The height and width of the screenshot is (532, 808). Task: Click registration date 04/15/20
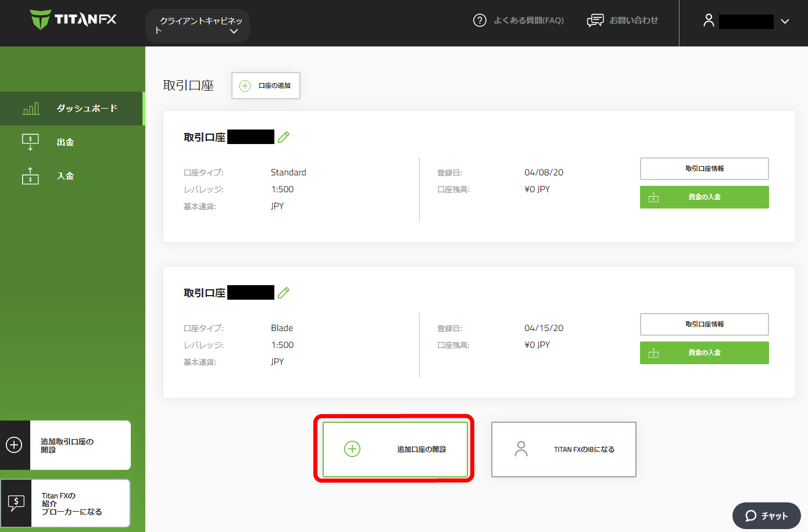(544, 328)
